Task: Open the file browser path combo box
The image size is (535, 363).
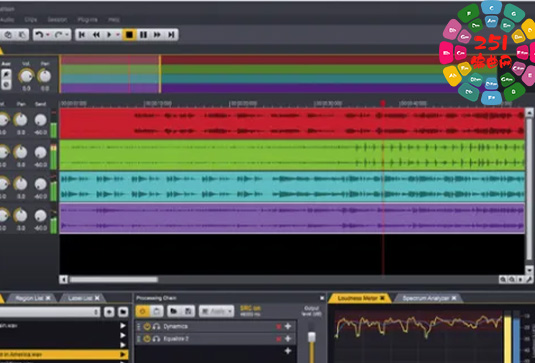Action: [x=50, y=312]
